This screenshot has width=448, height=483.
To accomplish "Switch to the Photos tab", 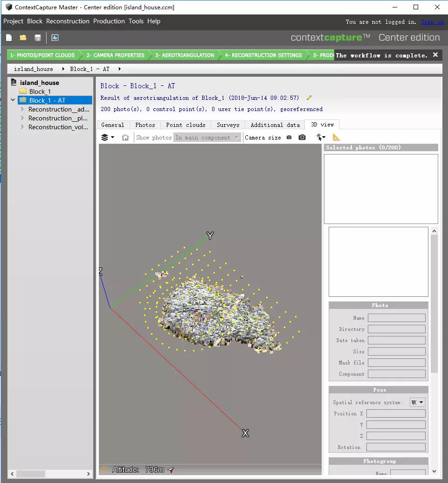I will click(x=145, y=125).
